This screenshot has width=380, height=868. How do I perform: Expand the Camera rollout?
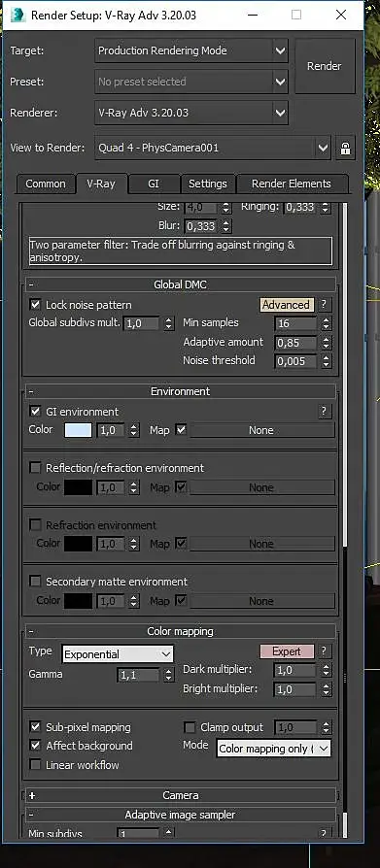coord(181,795)
